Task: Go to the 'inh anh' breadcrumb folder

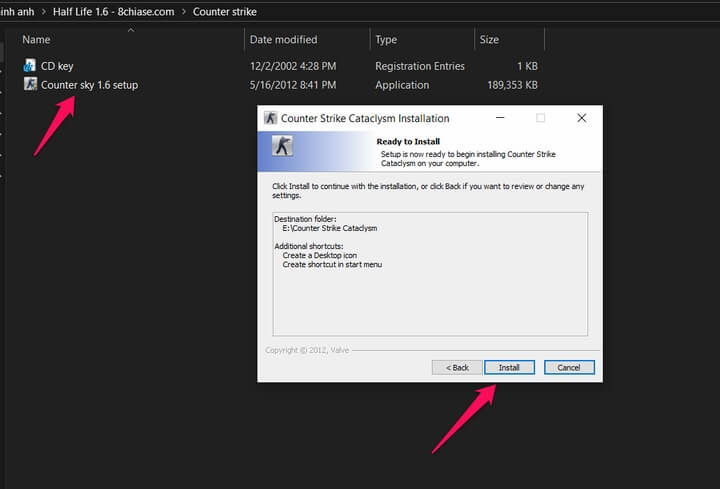Action: tap(17, 11)
